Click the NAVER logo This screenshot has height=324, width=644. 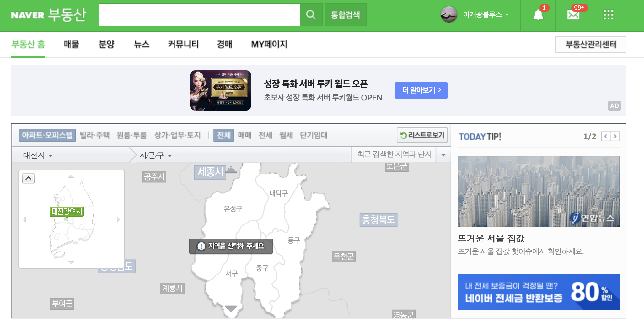click(28, 15)
